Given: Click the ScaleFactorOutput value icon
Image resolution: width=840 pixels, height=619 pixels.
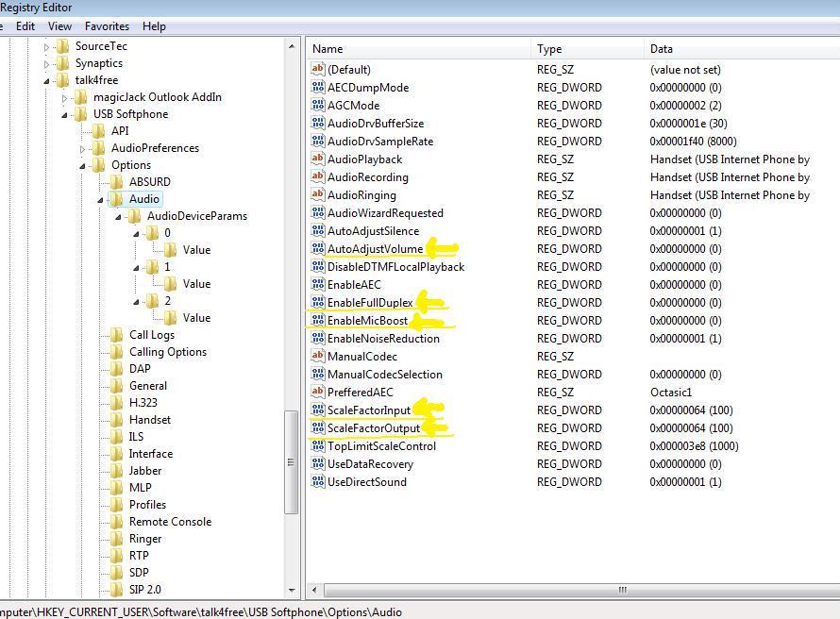Looking at the screenshot, I should 318,427.
